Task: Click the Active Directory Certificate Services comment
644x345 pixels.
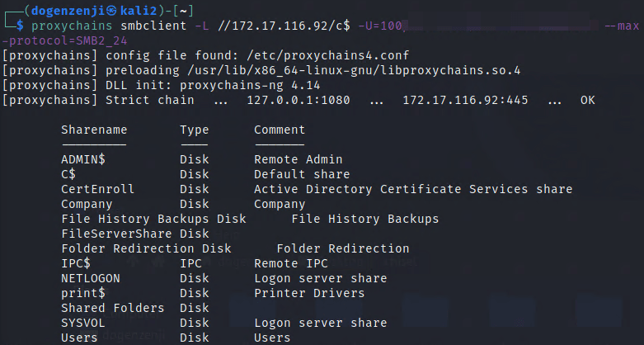Action: click(413, 189)
